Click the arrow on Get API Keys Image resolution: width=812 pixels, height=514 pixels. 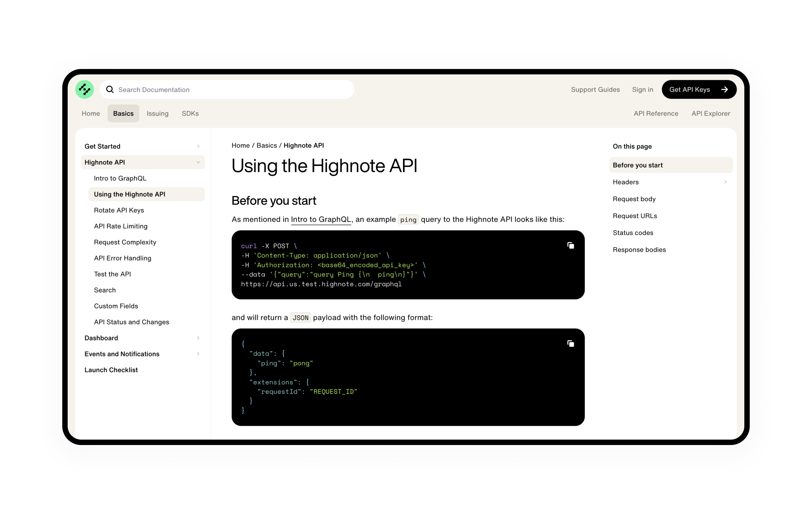coord(724,90)
